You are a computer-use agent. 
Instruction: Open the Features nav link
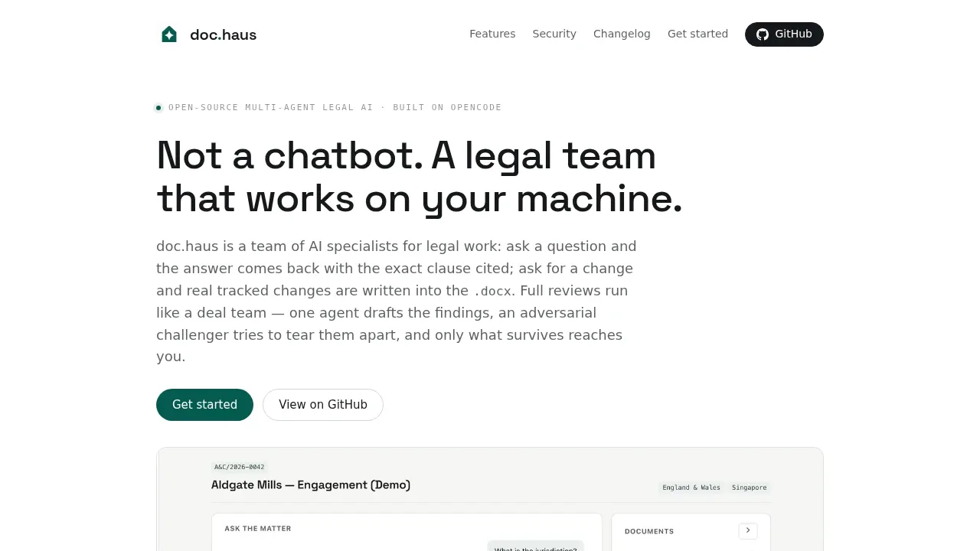pos(492,34)
